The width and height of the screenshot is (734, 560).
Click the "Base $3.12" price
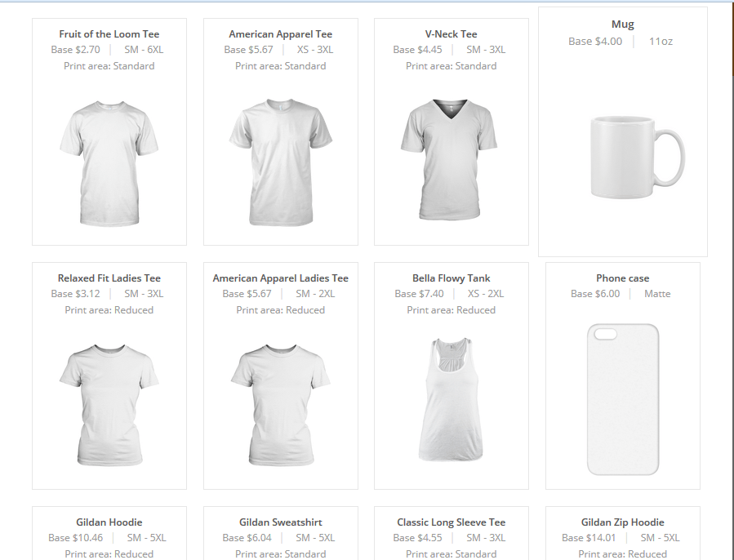(75, 294)
